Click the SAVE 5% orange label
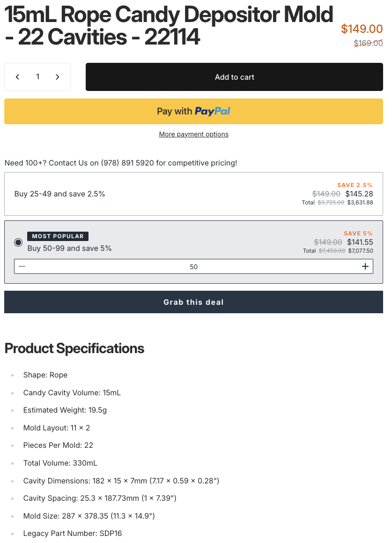This screenshot has height=543, width=392. point(358,233)
